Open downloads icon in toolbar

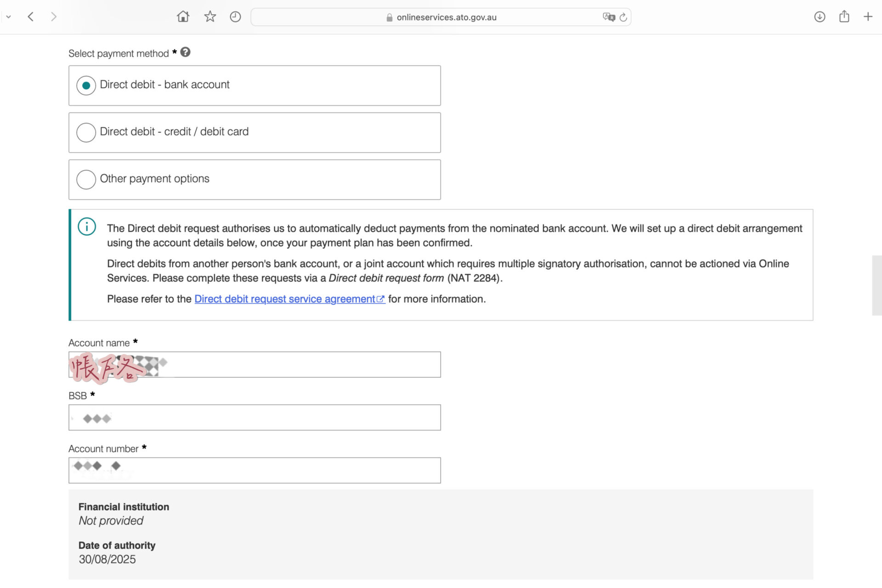[x=820, y=17]
